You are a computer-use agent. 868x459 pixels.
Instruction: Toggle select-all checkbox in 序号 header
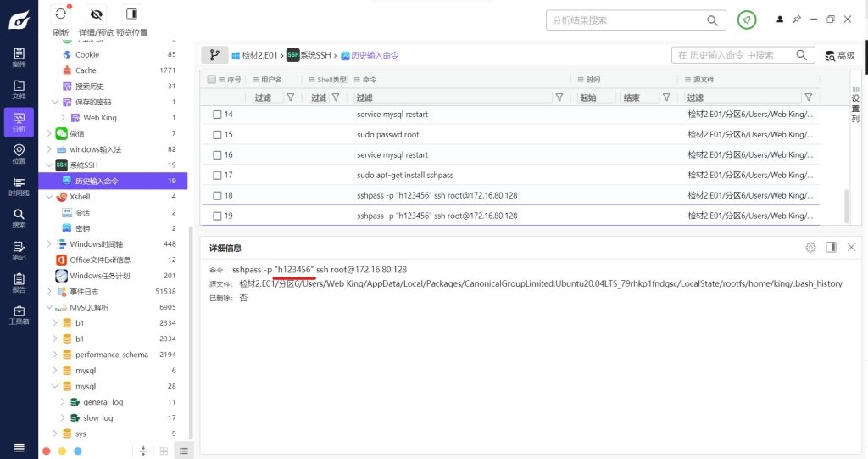(211, 79)
